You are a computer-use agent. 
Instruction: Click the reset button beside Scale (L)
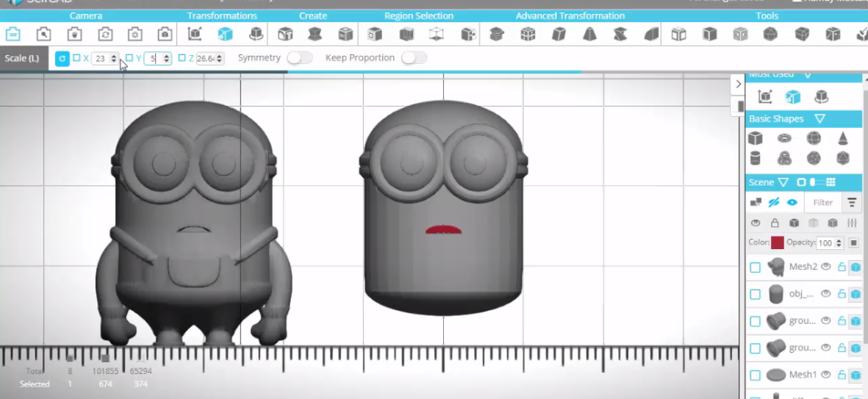click(x=62, y=58)
